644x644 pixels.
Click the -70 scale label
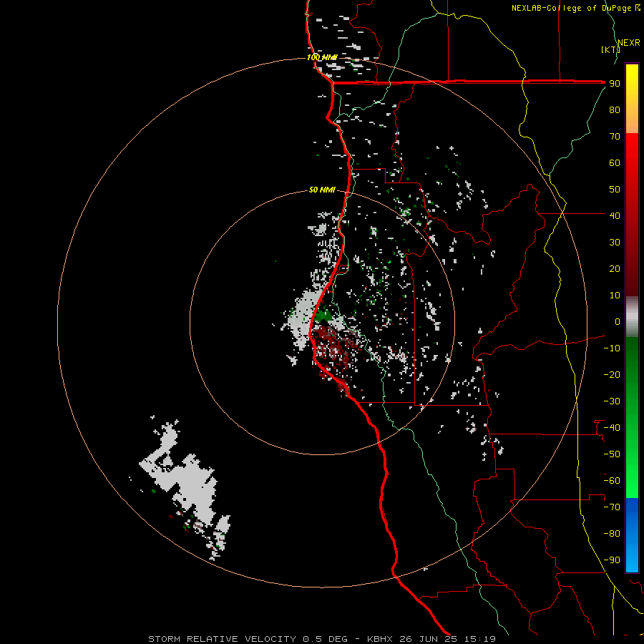[x=612, y=507]
